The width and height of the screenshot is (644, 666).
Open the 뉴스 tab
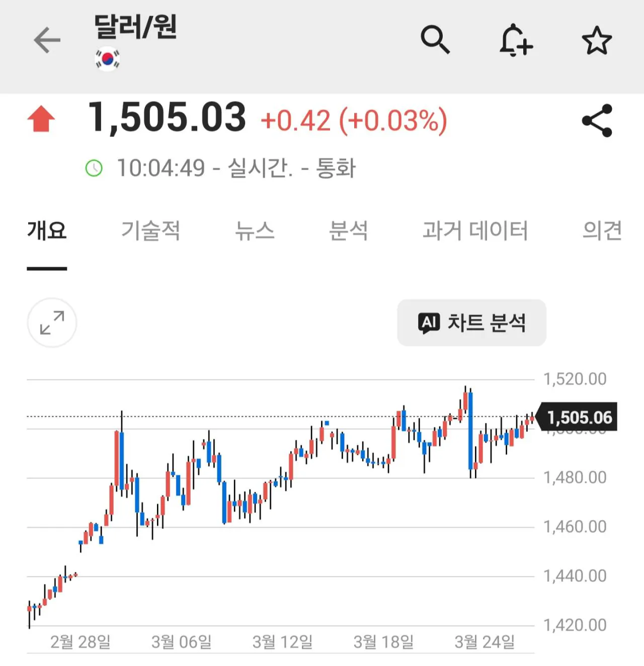pyautogui.click(x=255, y=231)
